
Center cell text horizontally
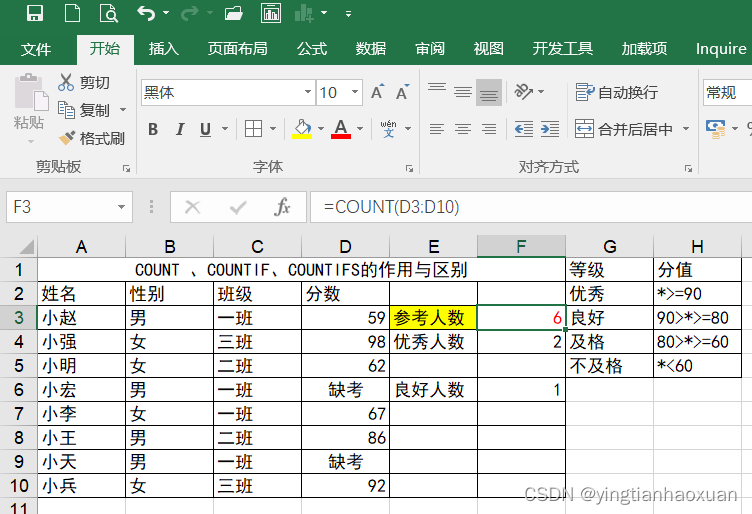(x=463, y=128)
